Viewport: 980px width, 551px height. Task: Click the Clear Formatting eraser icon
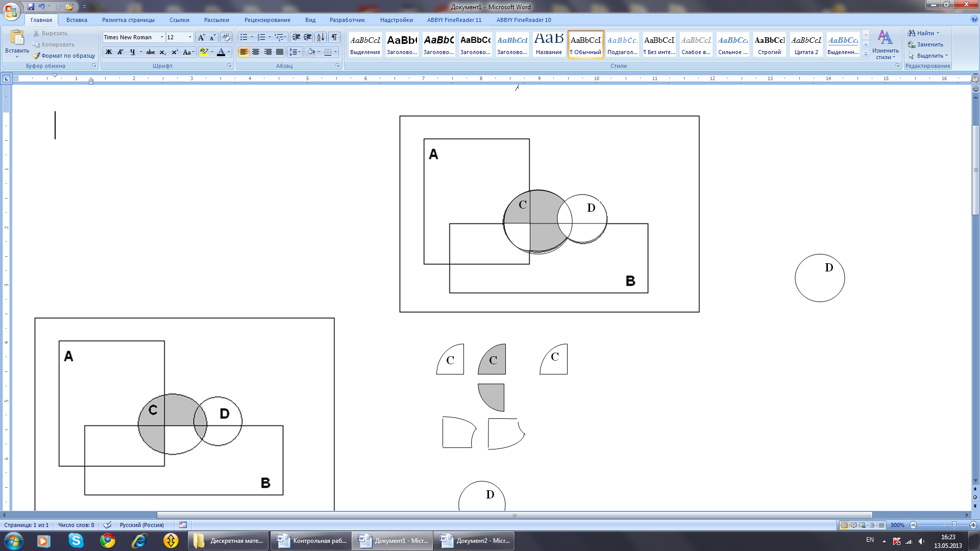226,37
